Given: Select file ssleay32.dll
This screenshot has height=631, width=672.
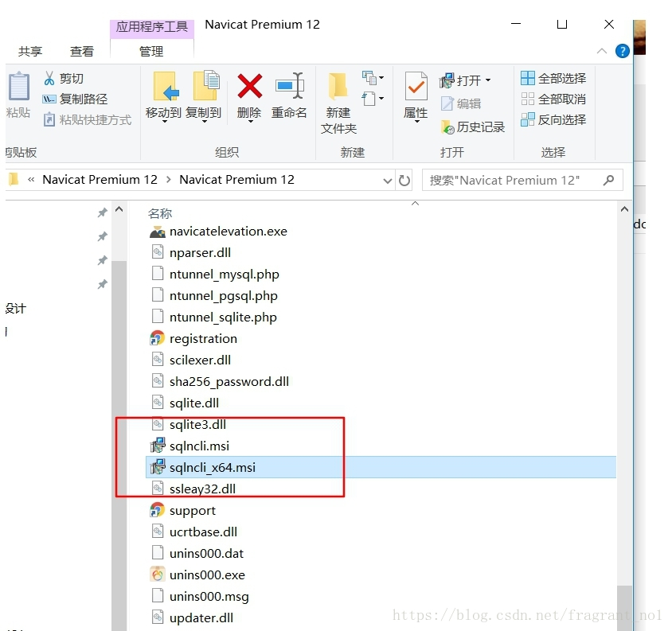Looking at the screenshot, I should click(x=202, y=489).
